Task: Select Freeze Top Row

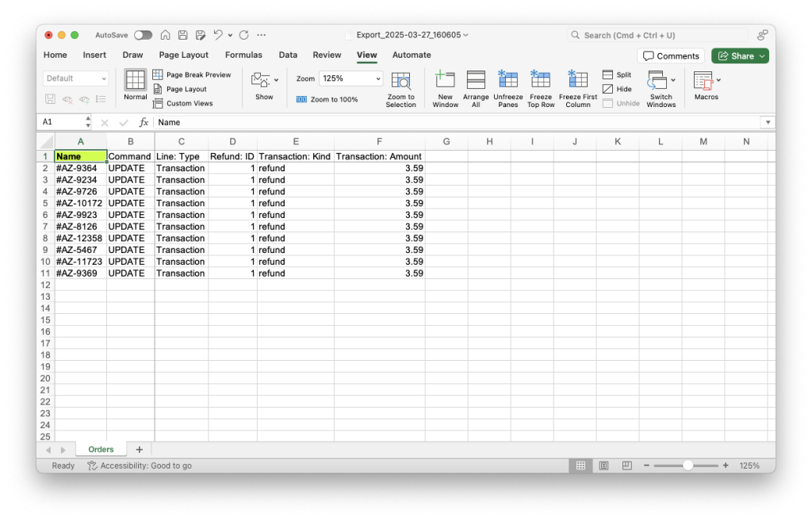Action: tap(541, 87)
